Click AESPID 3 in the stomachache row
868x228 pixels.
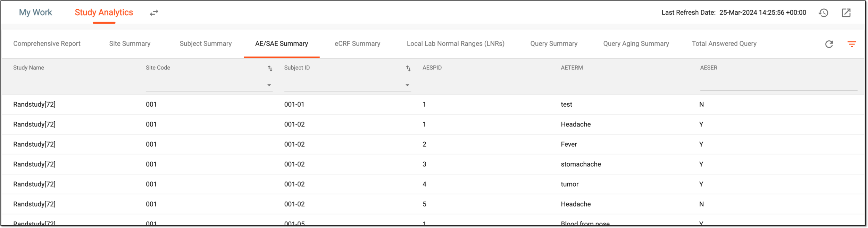pyautogui.click(x=424, y=164)
